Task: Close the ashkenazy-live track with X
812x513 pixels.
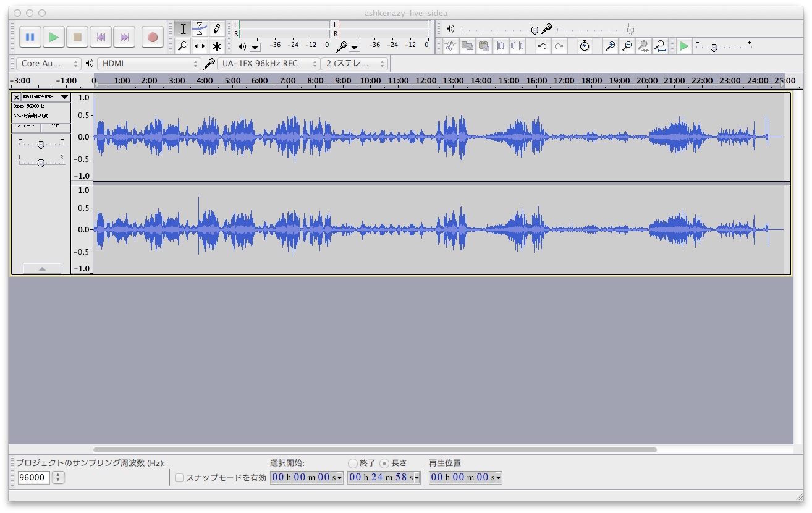Action: (17, 97)
